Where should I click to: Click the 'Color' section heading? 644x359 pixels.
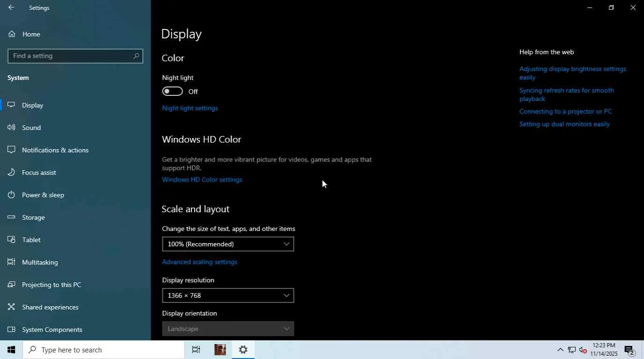(173, 58)
